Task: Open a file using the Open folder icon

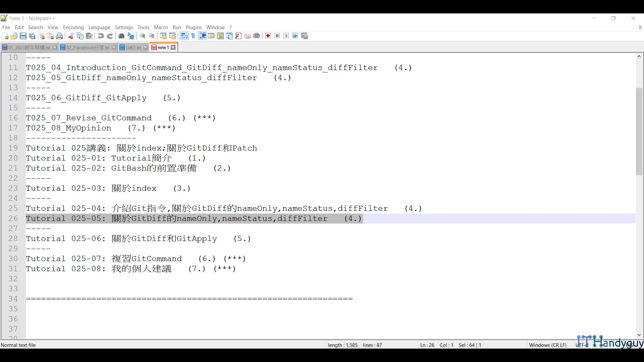Action: pyautogui.click(x=14, y=36)
